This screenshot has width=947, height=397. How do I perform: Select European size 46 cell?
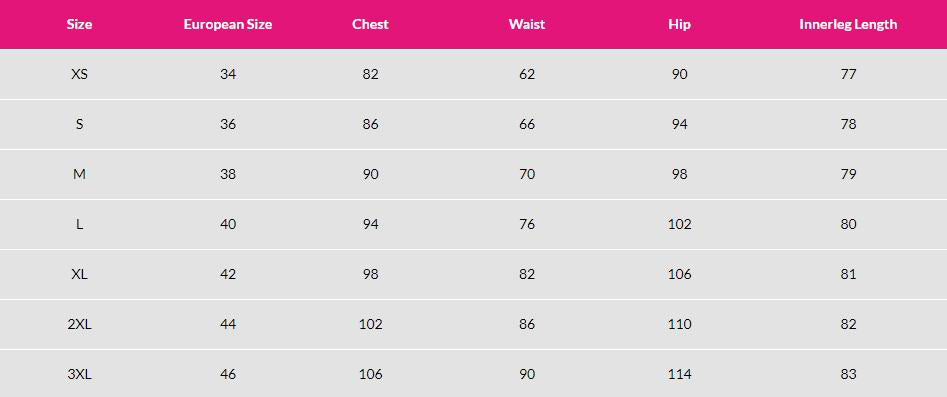tap(228, 375)
